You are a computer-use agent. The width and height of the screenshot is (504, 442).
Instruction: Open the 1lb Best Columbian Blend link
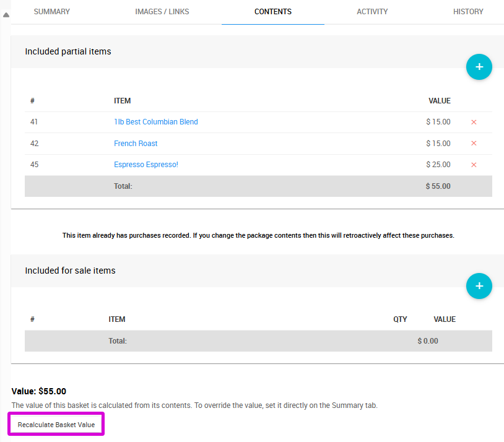point(156,122)
